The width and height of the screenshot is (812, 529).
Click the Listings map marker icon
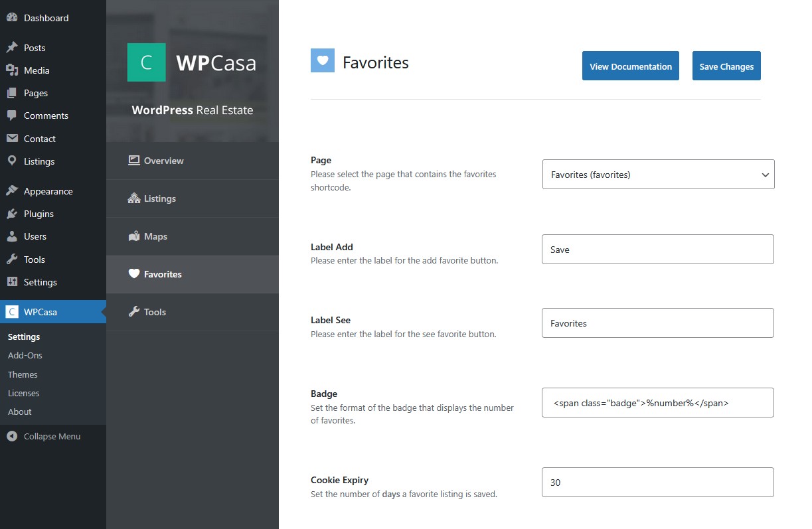12,161
